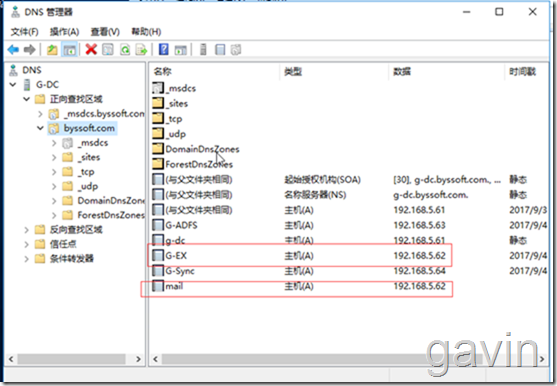This screenshot has height=386, width=557.
Task: Delete the selection with the red X
Action: pos(91,49)
